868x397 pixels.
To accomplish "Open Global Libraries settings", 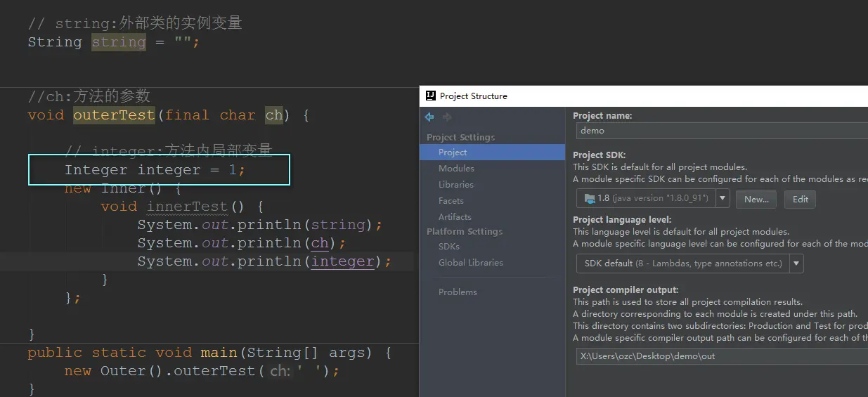I will 471,263.
